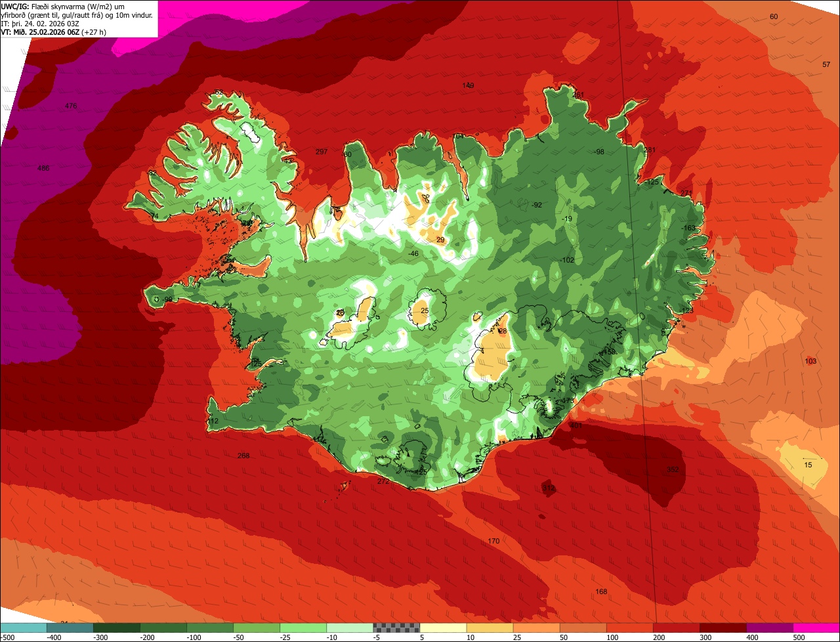Click the '486' flux value in the purple area

[43, 169]
